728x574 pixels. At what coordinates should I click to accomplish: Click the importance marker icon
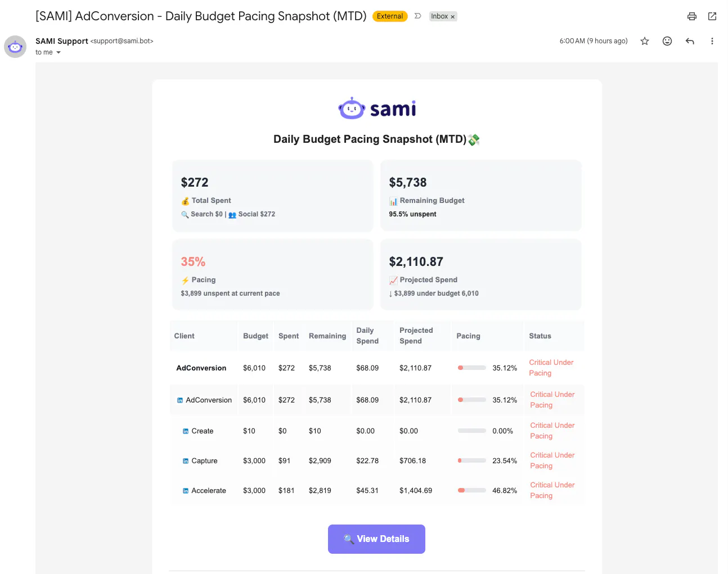417,16
